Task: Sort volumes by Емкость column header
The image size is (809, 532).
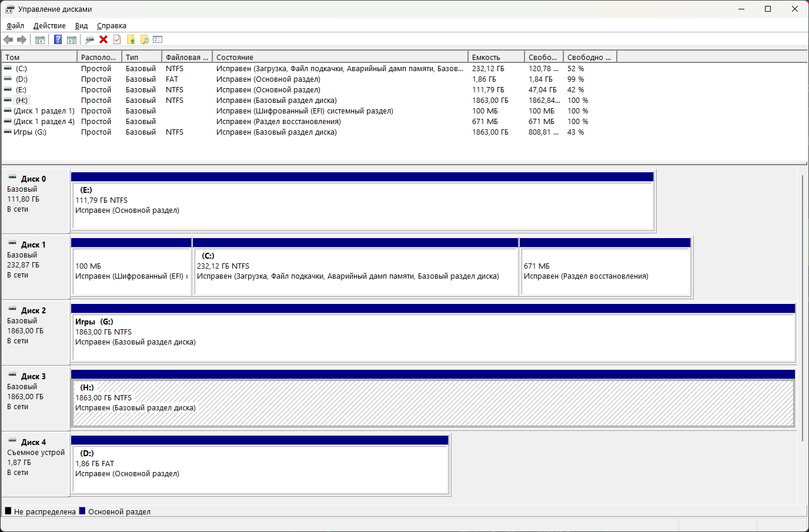Action: (496, 57)
